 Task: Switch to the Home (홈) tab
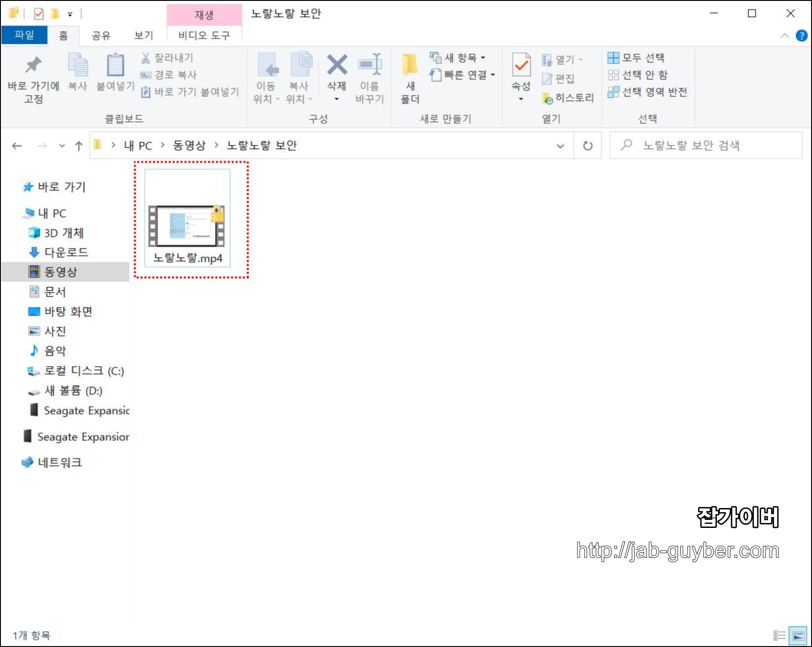(x=64, y=36)
